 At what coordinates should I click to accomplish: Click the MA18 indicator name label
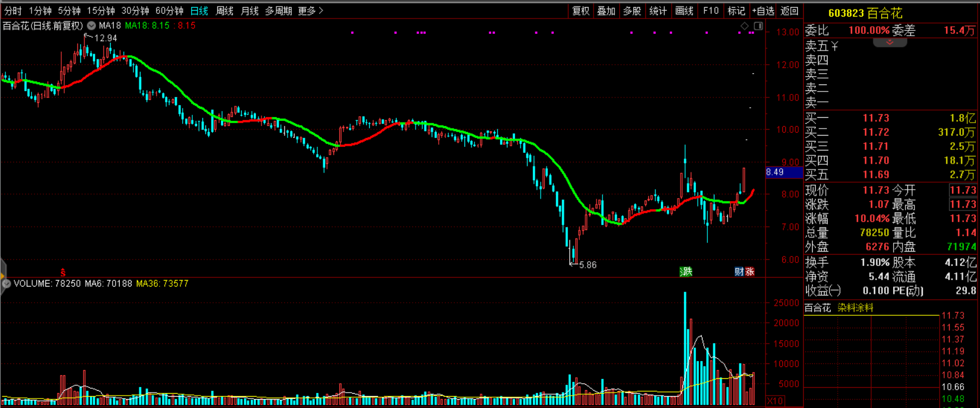click(x=110, y=26)
